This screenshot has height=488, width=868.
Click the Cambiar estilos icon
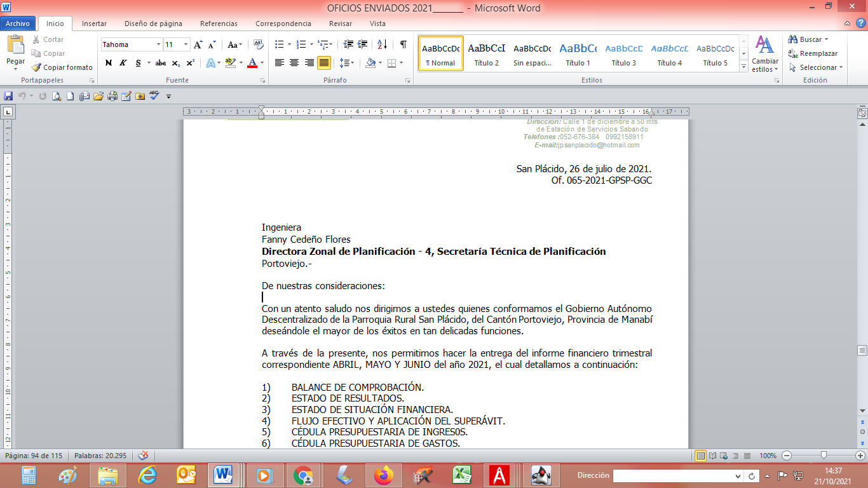click(764, 54)
